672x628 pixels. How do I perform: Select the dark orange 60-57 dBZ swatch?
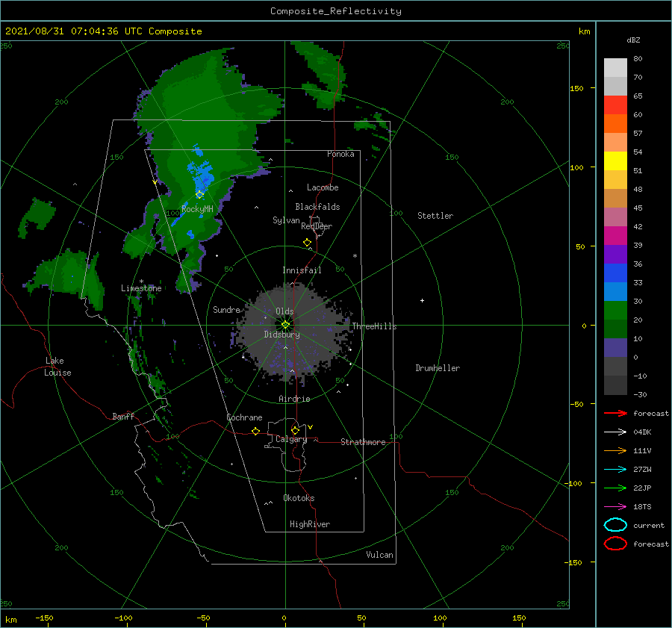[x=615, y=123]
